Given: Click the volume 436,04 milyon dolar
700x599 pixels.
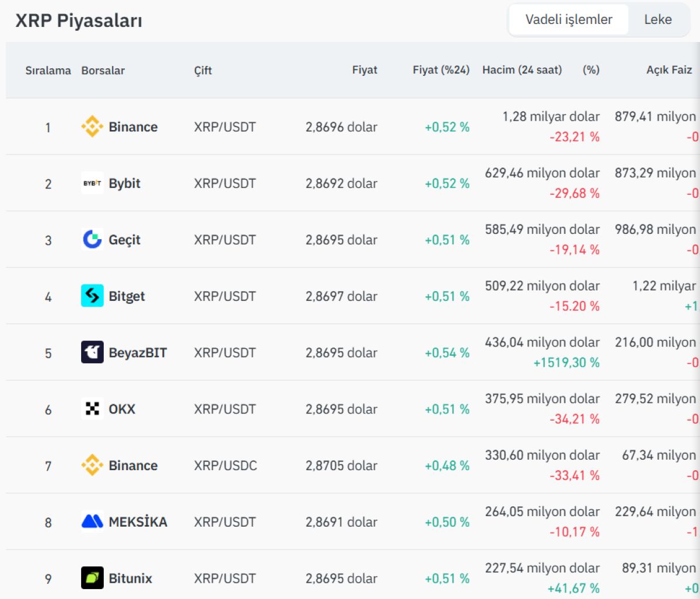Looking at the screenshot, I should point(542,342).
